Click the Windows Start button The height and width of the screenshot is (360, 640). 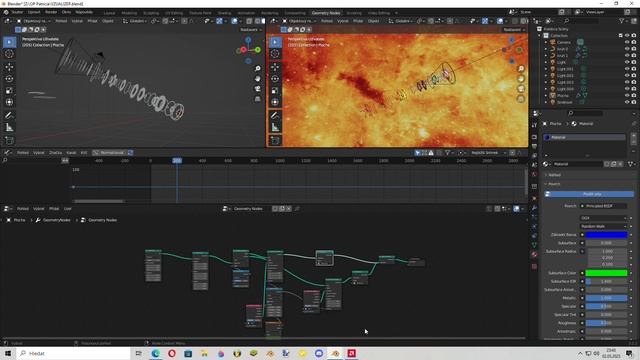pos(8,353)
